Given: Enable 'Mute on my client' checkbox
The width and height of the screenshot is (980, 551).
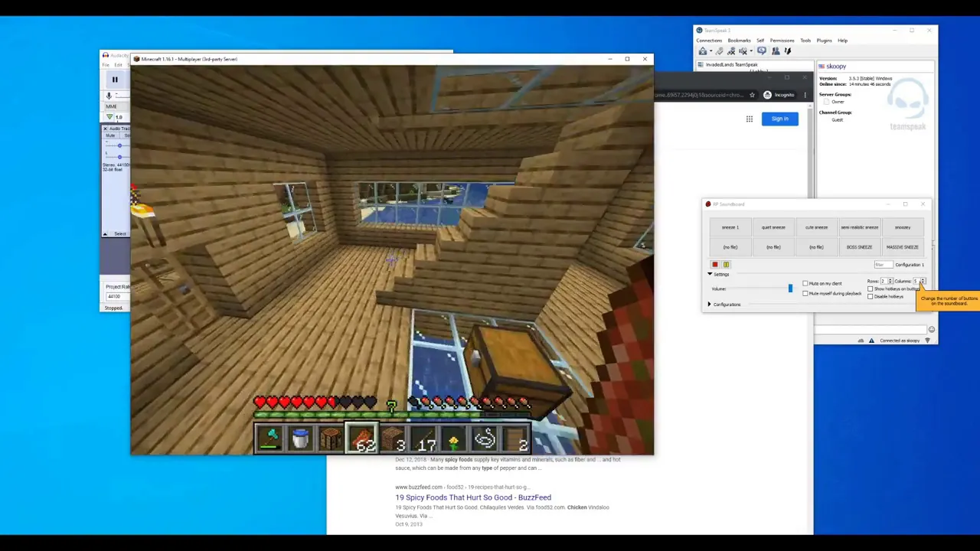Looking at the screenshot, I should click(805, 284).
